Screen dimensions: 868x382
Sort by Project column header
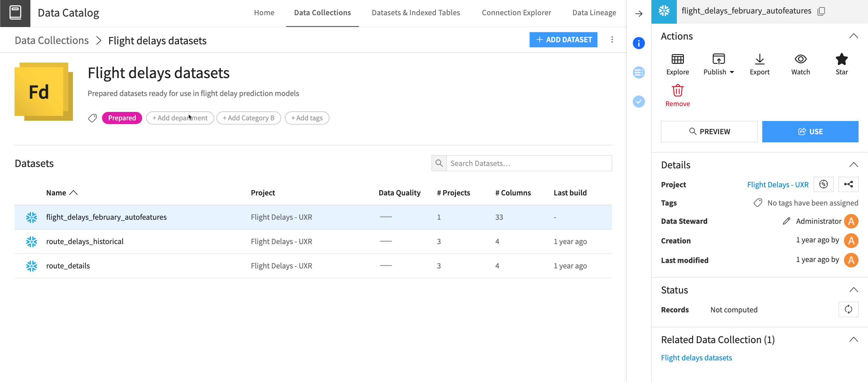tap(263, 193)
